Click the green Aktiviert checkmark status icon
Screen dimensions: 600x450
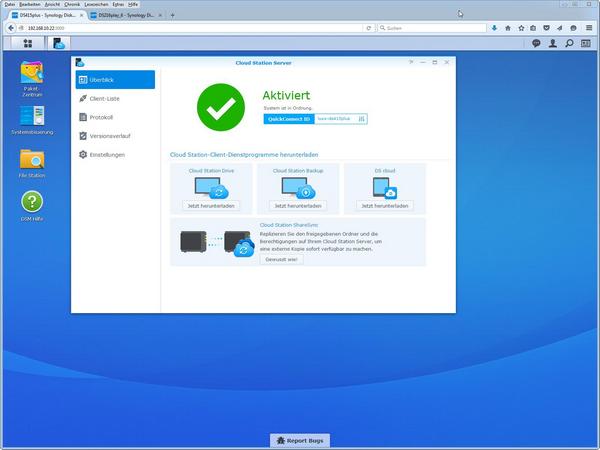[221, 107]
